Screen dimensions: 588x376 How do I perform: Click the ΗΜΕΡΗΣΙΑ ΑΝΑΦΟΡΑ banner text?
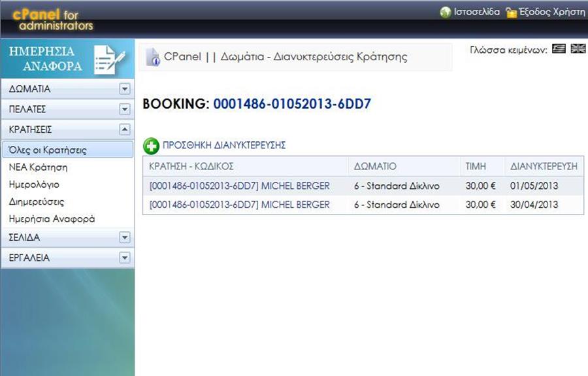pos(45,59)
